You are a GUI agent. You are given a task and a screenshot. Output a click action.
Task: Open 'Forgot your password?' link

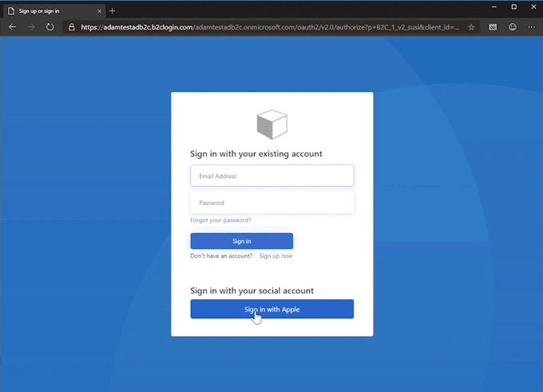pos(220,220)
